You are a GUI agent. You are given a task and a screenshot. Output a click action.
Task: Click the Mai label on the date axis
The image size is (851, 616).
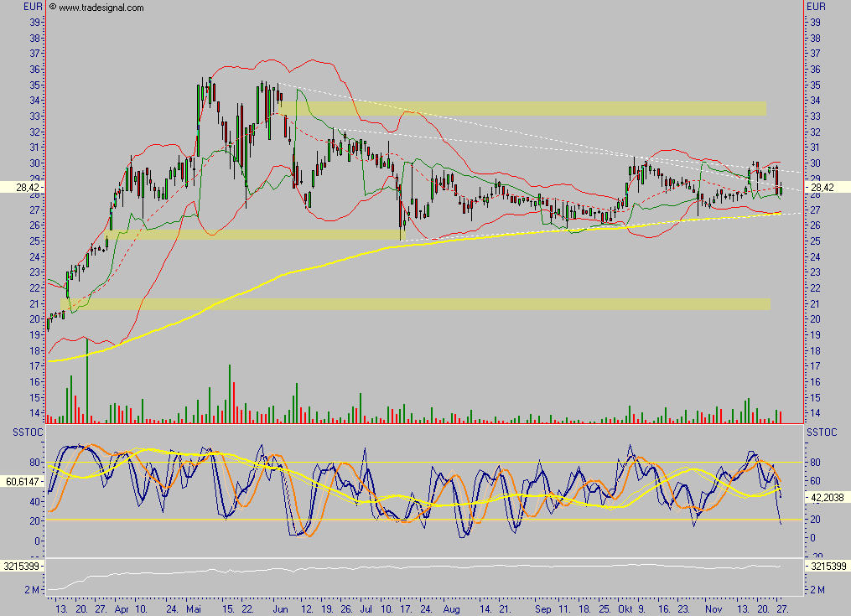pos(194,609)
